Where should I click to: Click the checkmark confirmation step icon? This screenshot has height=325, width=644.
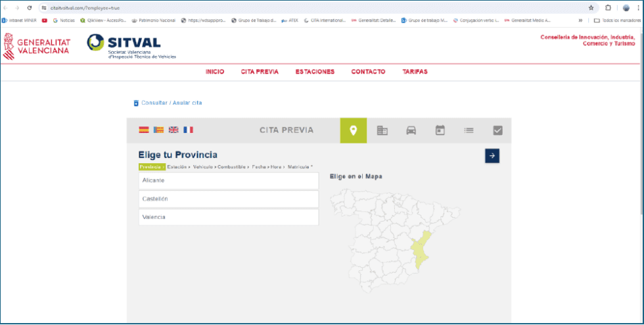497,130
